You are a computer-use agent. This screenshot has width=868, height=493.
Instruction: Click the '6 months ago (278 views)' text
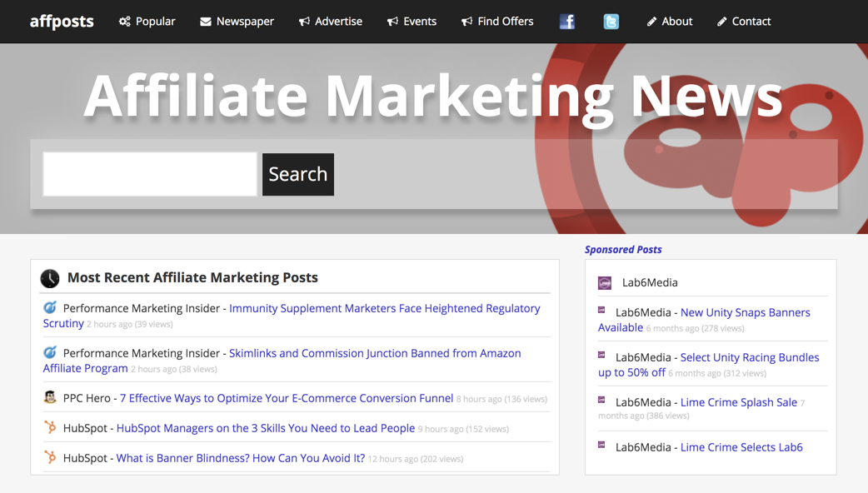[696, 328]
